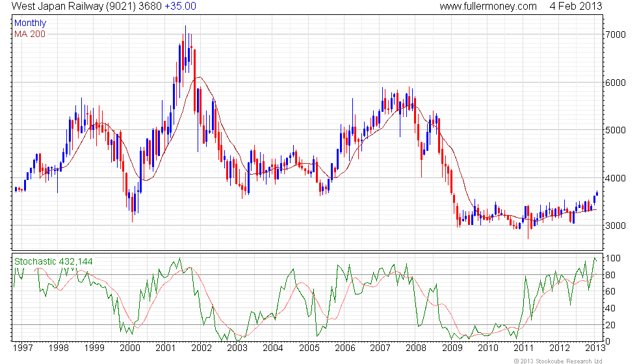This screenshot has height=364, width=637.
Task: Click the 5000 price axis label
Action: click(x=614, y=130)
